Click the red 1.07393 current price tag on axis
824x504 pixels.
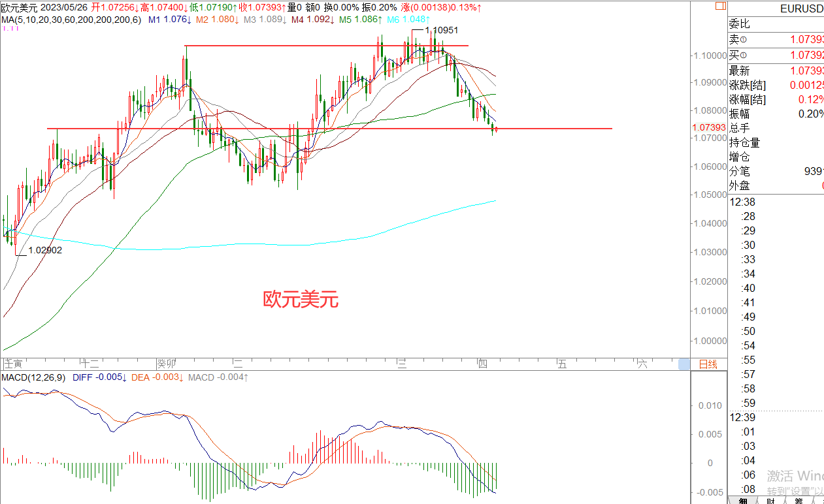pyautogui.click(x=708, y=128)
